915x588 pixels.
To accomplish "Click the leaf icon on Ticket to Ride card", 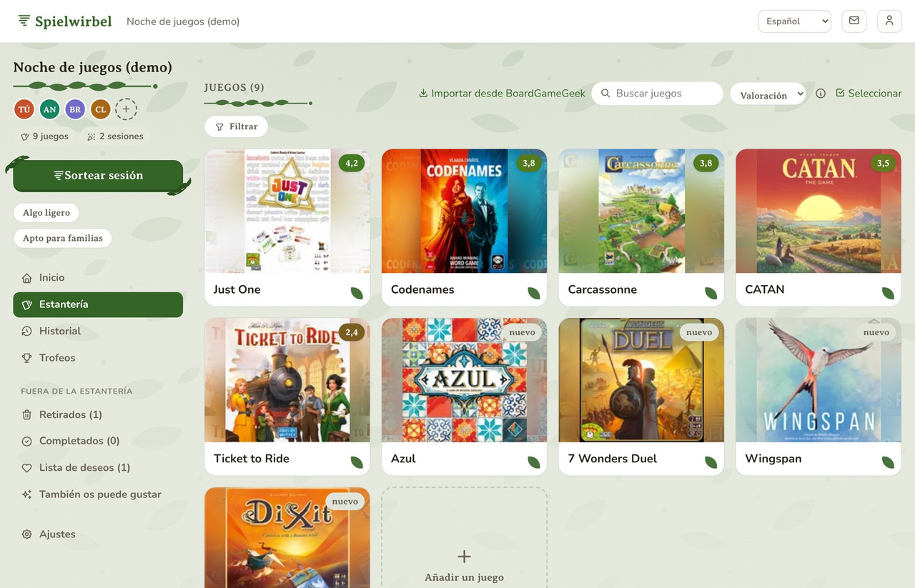I will [x=357, y=462].
